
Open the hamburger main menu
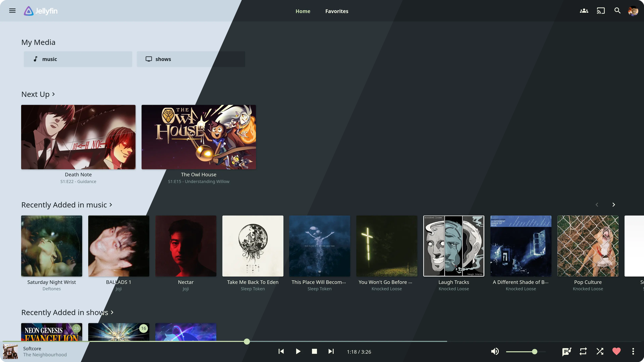point(12,11)
